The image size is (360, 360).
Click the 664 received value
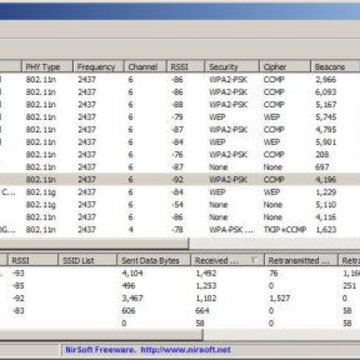[x=202, y=311]
